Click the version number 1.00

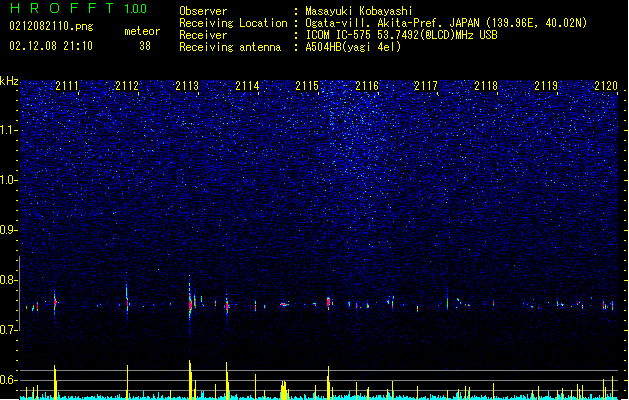(136, 9)
